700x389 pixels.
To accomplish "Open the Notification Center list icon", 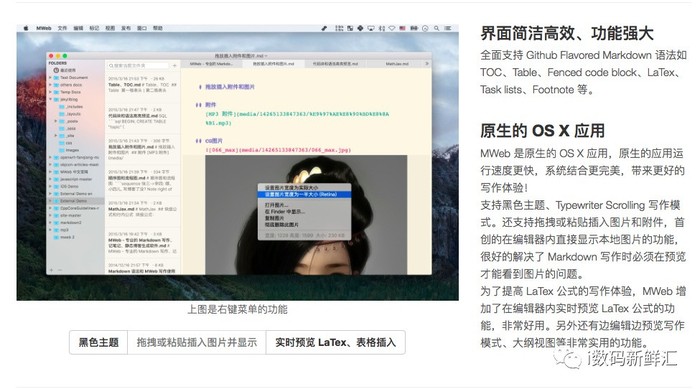I will click(448, 28).
